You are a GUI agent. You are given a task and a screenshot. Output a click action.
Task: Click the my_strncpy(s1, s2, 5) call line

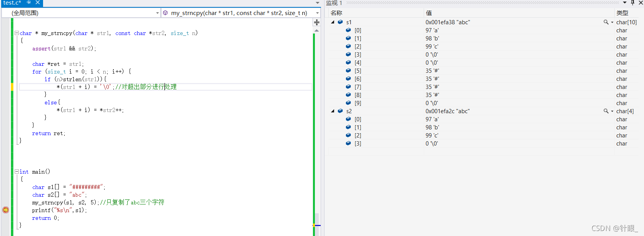pyautogui.click(x=98, y=203)
